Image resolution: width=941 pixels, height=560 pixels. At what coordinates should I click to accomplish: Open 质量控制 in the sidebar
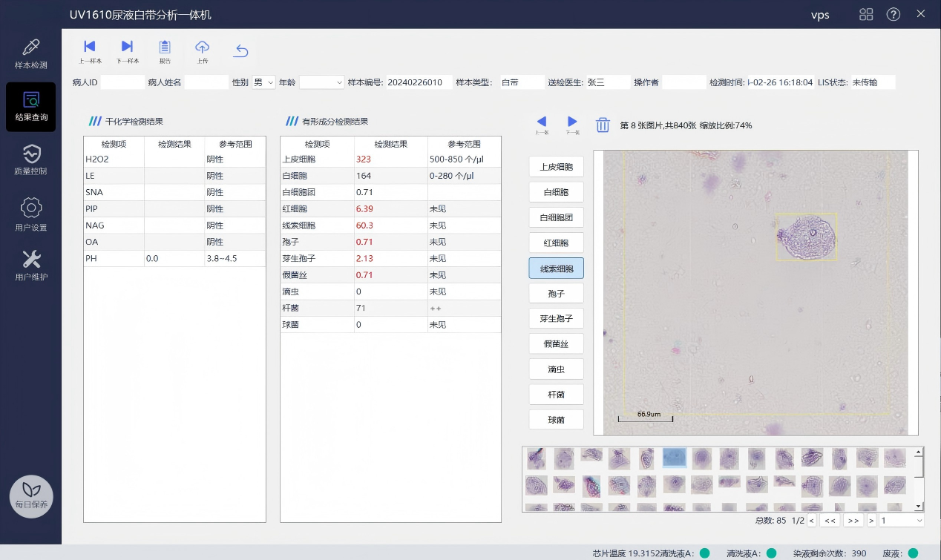click(31, 159)
